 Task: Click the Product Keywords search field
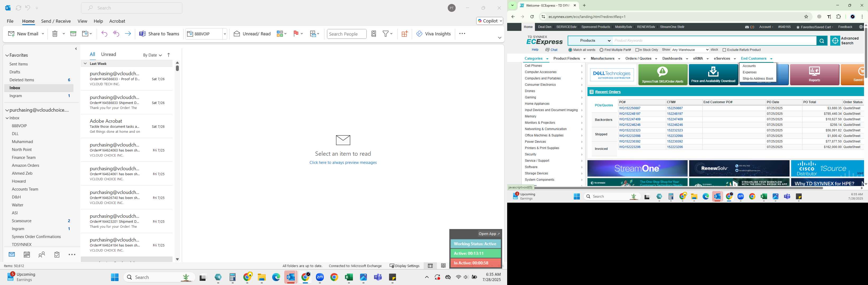click(x=714, y=41)
